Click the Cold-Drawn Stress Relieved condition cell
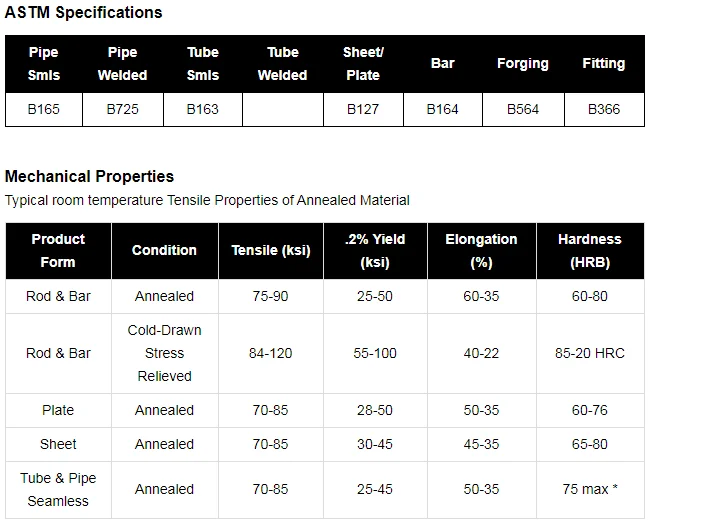Viewport: 708px width, 528px height. click(x=165, y=353)
